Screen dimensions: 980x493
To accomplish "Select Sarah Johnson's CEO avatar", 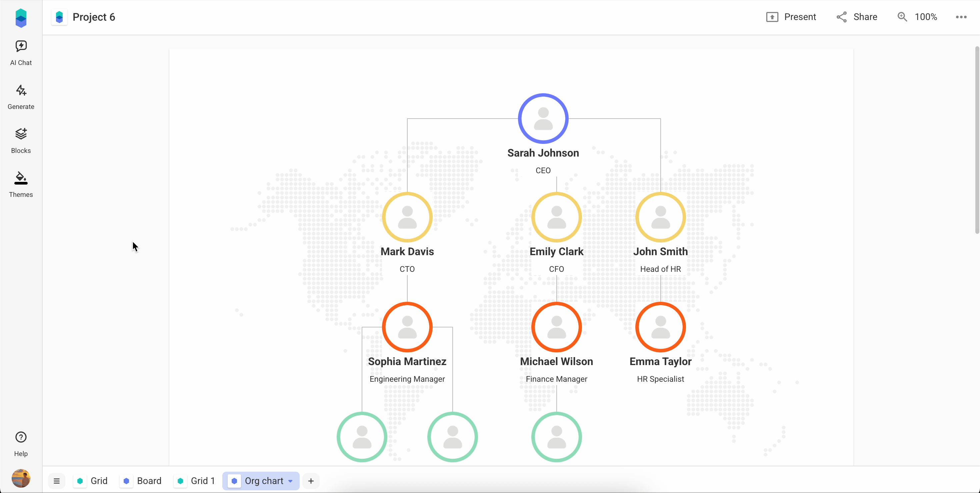I will pos(543,118).
